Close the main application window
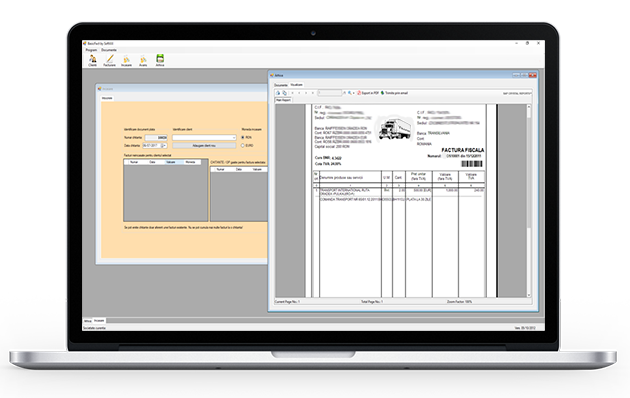Viewport: 630px width, 398px height. pos(538,43)
